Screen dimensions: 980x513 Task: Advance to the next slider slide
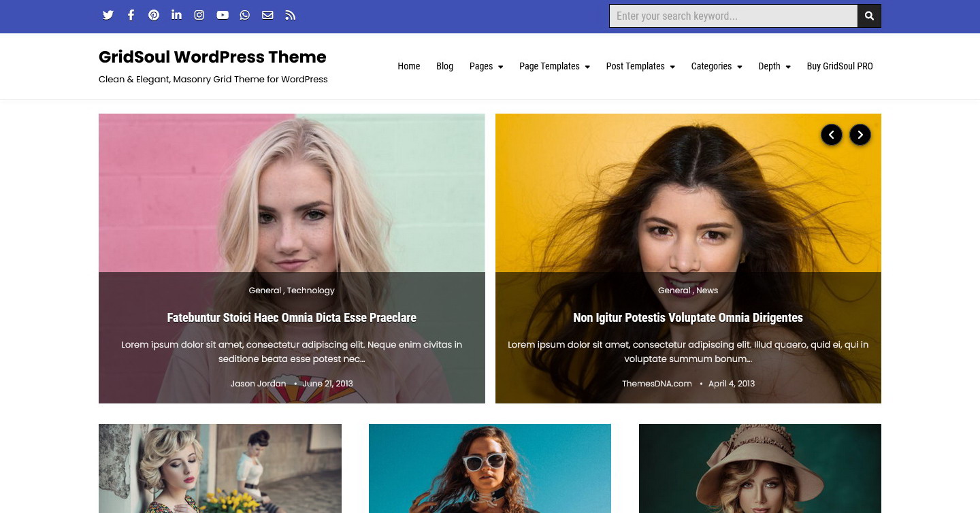point(860,135)
